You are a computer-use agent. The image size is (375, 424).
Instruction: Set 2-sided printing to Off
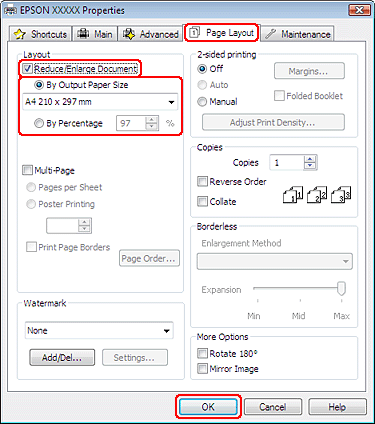pyautogui.click(x=202, y=69)
